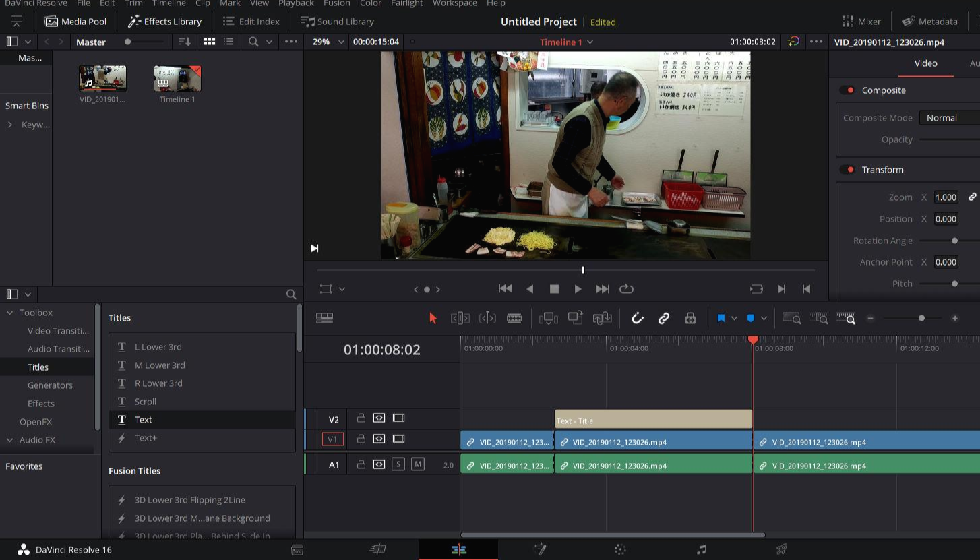The image size is (980, 560).
Task: Toggle the Effects Library panel button
Action: (165, 22)
